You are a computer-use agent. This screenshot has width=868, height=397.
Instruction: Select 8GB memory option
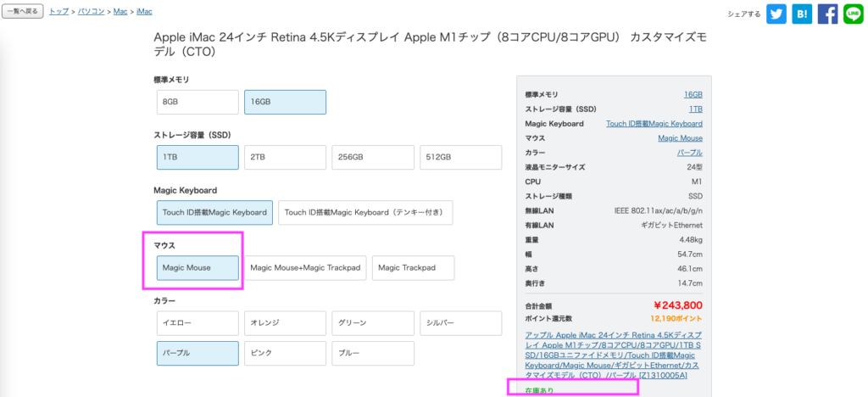click(198, 103)
